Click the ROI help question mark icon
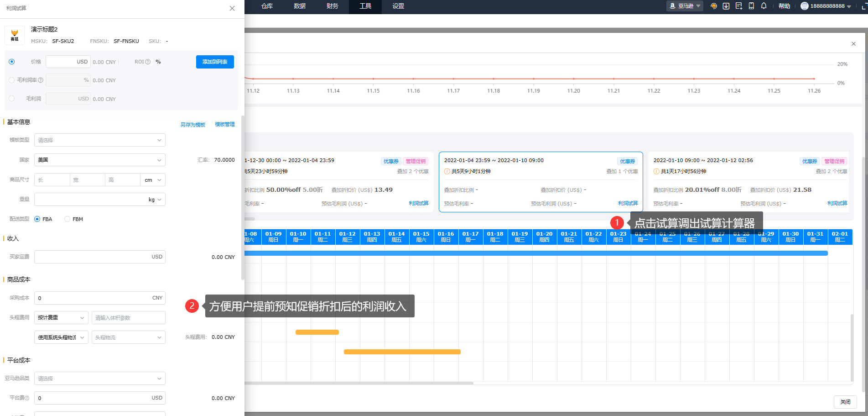The image size is (868, 416). 148,62
